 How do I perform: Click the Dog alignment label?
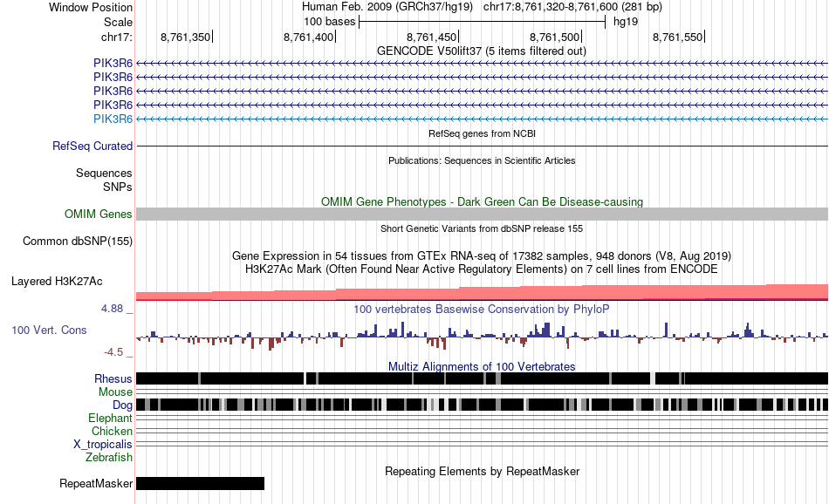click(123, 405)
